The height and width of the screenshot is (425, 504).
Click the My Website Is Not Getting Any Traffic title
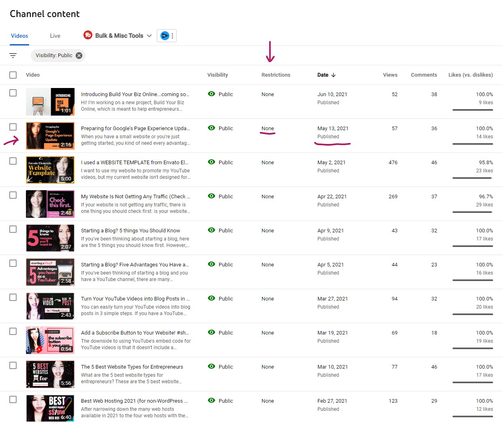click(135, 196)
